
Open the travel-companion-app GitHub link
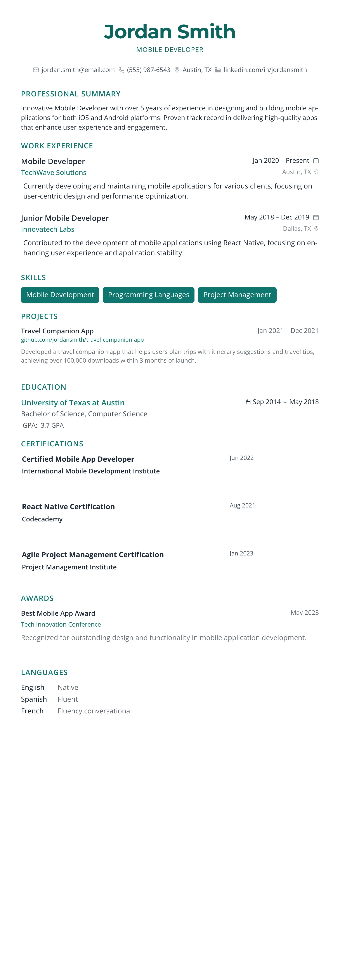point(82,340)
